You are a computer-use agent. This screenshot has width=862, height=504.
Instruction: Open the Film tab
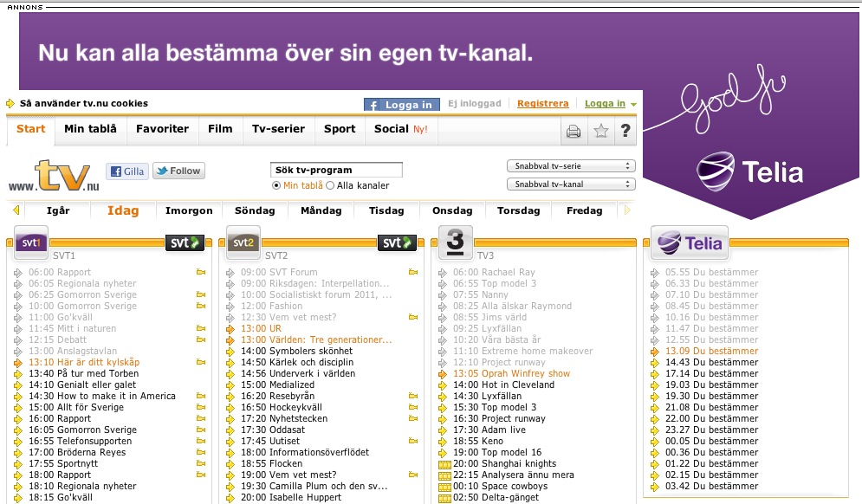[220, 129]
